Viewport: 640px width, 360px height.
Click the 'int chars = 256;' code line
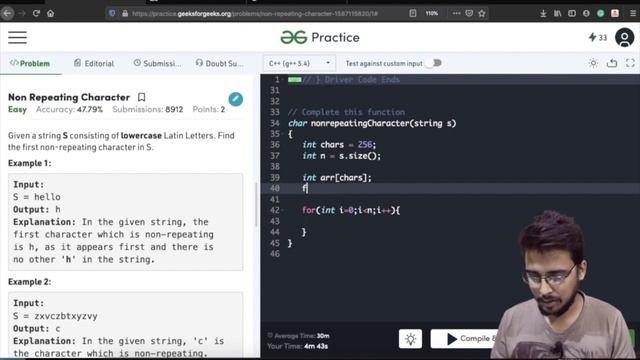click(339, 144)
